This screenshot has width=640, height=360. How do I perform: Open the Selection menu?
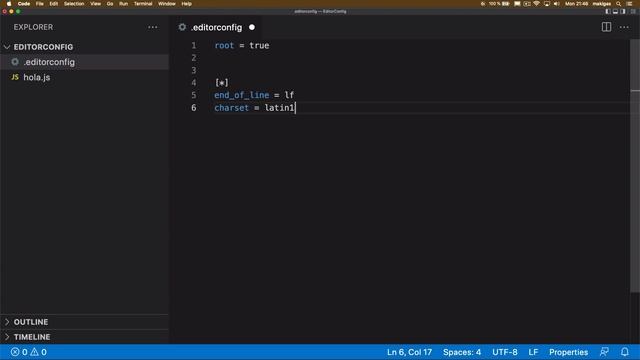click(x=74, y=4)
